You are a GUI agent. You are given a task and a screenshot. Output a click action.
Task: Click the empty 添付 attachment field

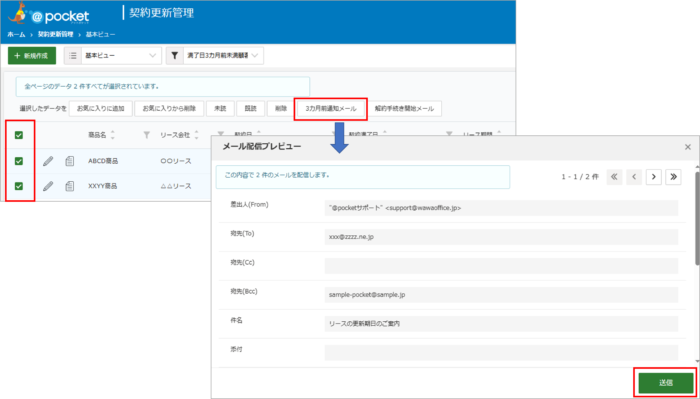[501, 353]
